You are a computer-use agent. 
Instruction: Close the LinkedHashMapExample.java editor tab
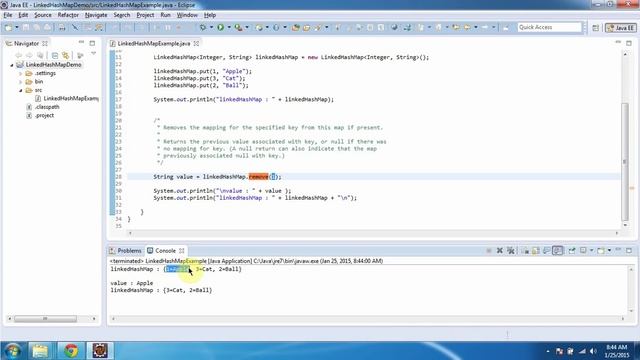[196, 43]
